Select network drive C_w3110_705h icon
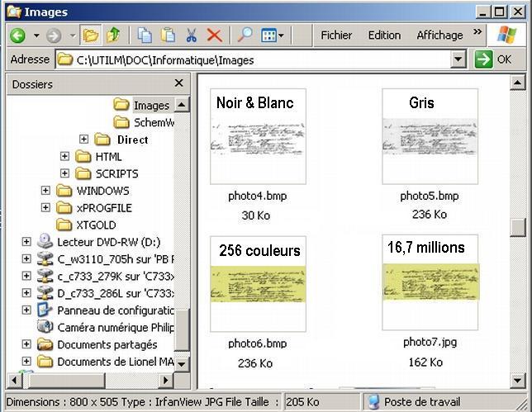This screenshot has width=532, height=412. coord(45,258)
